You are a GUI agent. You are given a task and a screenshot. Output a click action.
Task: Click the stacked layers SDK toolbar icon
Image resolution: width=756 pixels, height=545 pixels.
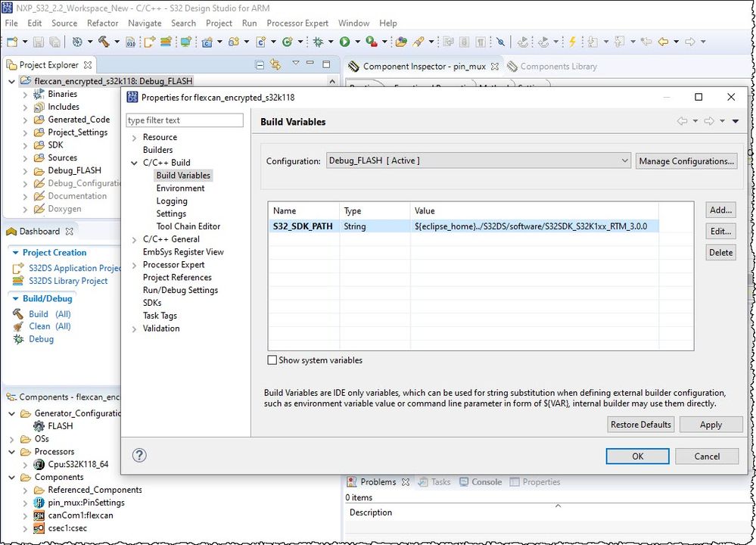(166, 42)
